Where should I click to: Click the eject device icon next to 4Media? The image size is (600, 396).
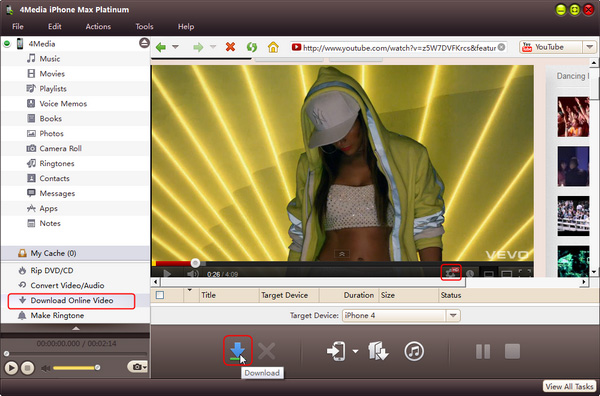pyautogui.click(x=144, y=43)
